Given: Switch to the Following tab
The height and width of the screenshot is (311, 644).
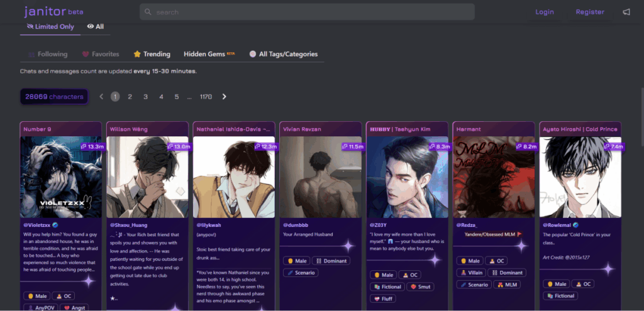Looking at the screenshot, I should coord(48,54).
